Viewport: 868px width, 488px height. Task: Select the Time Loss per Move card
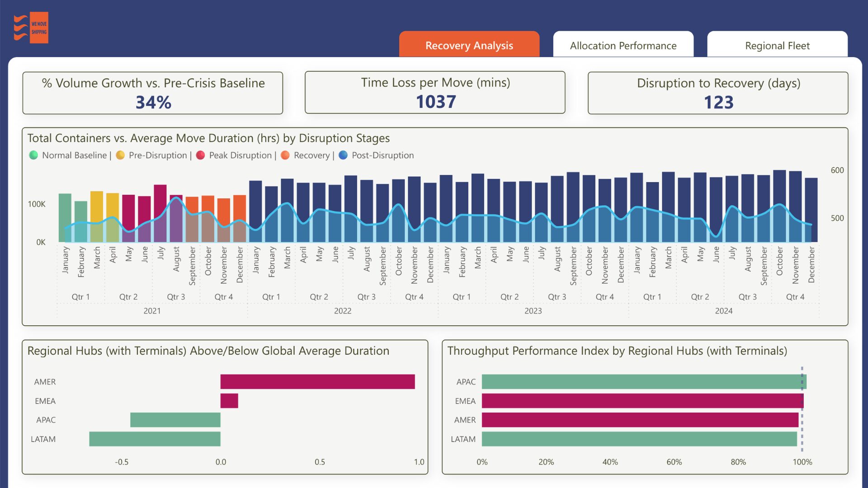435,93
